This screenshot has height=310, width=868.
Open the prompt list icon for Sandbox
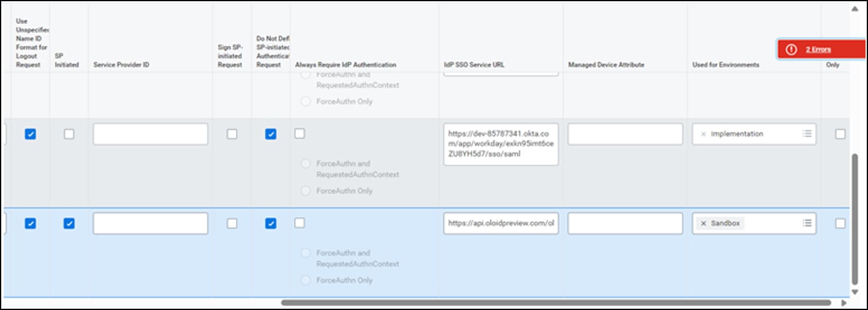pyautogui.click(x=807, y=223)
